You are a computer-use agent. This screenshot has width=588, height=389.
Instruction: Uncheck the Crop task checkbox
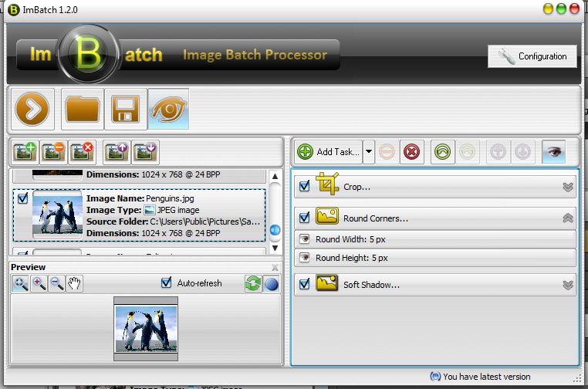(x=304, y=186)
